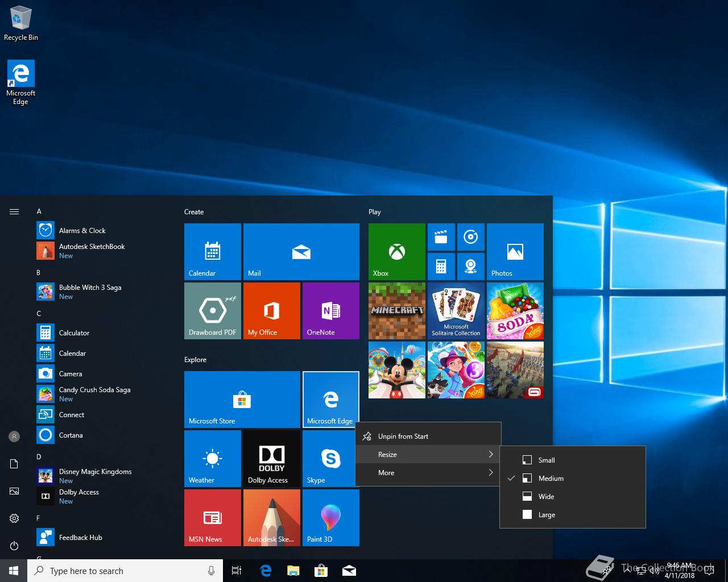The image size is (728, 582).
Task: Open the Photos tile
Action: click(x=515, y=252)
